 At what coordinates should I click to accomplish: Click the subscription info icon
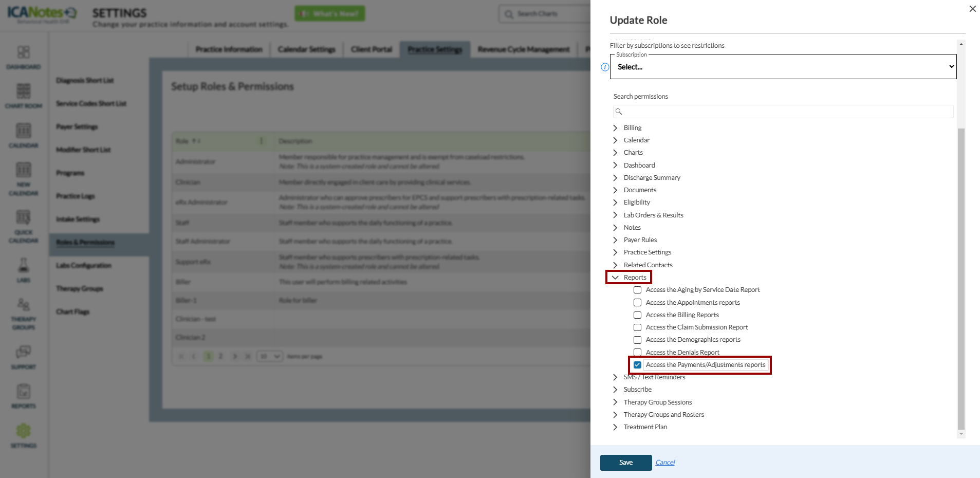605,67
